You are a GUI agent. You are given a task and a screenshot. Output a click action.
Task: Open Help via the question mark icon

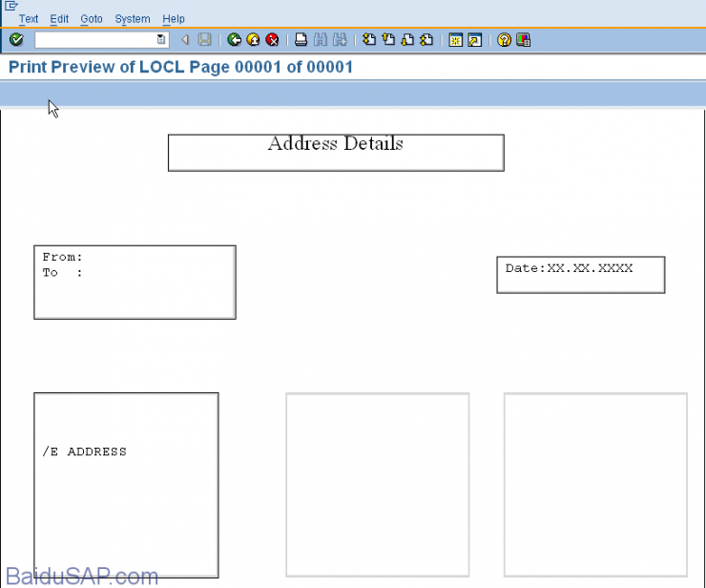[505, 40]
